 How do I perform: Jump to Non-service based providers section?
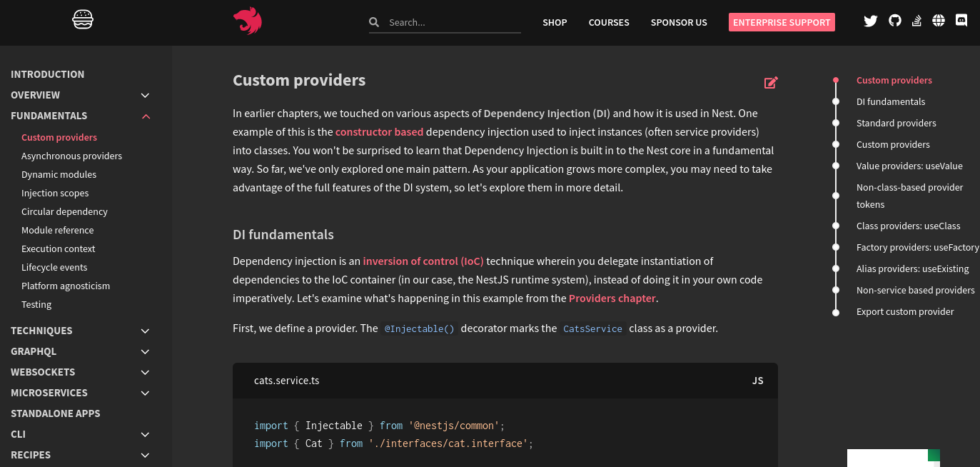tap(916, 290)
